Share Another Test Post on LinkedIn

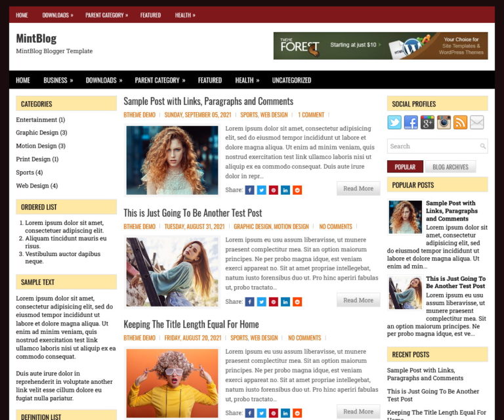pos(285,302)
